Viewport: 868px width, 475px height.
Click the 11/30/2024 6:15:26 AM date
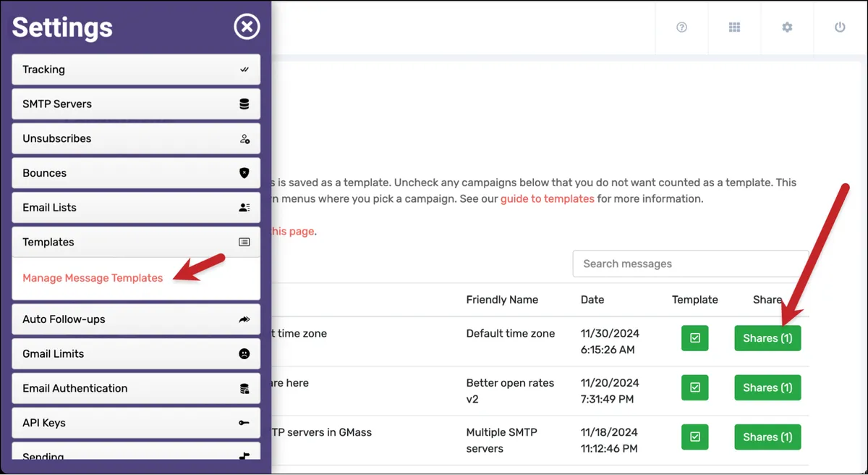tap(610, 342)
